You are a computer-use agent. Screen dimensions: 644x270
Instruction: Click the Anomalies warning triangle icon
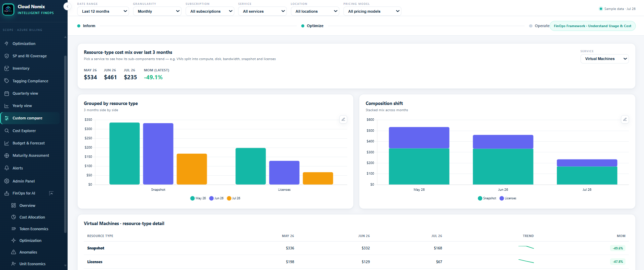pos(13,252)
